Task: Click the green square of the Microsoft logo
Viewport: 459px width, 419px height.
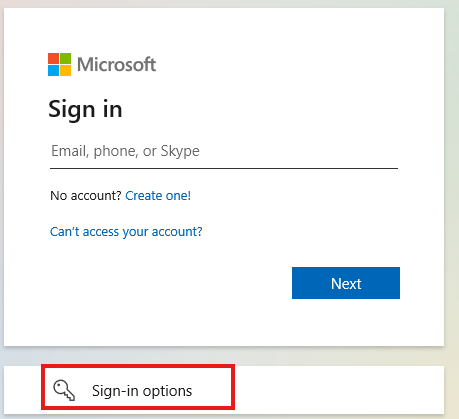Action: pos(65,58)
